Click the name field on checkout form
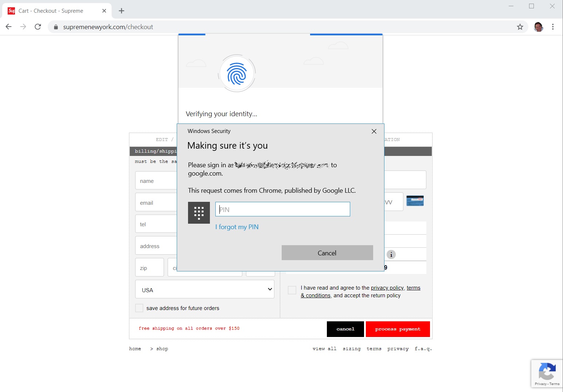563x392 pixels. (x=156, y=181)
